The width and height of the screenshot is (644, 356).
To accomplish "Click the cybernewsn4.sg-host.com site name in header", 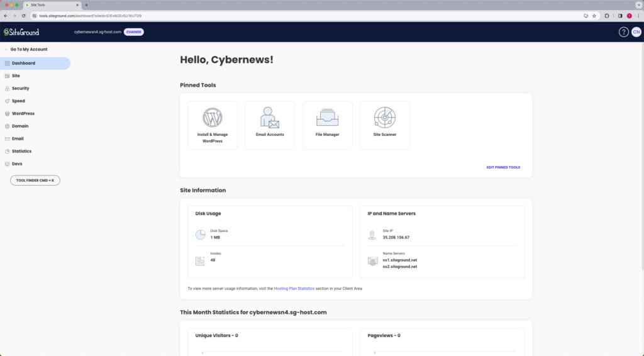I will tap(97, 32).
